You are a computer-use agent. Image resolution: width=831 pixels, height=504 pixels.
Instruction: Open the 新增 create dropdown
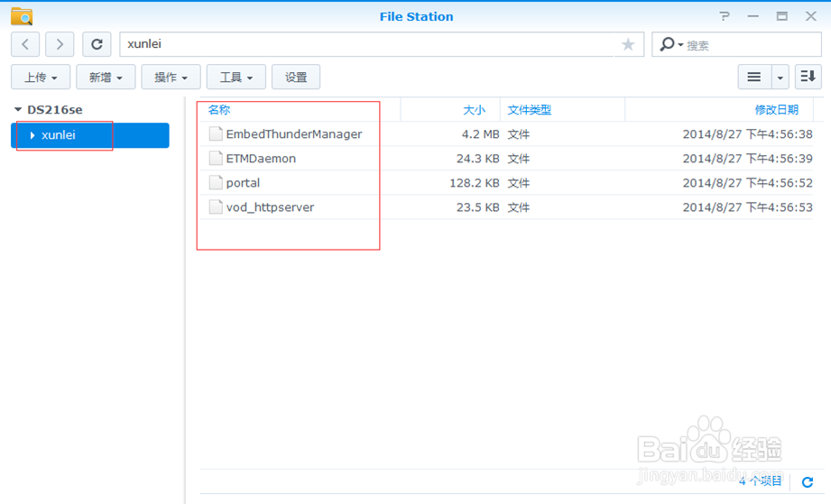(106, 78)
